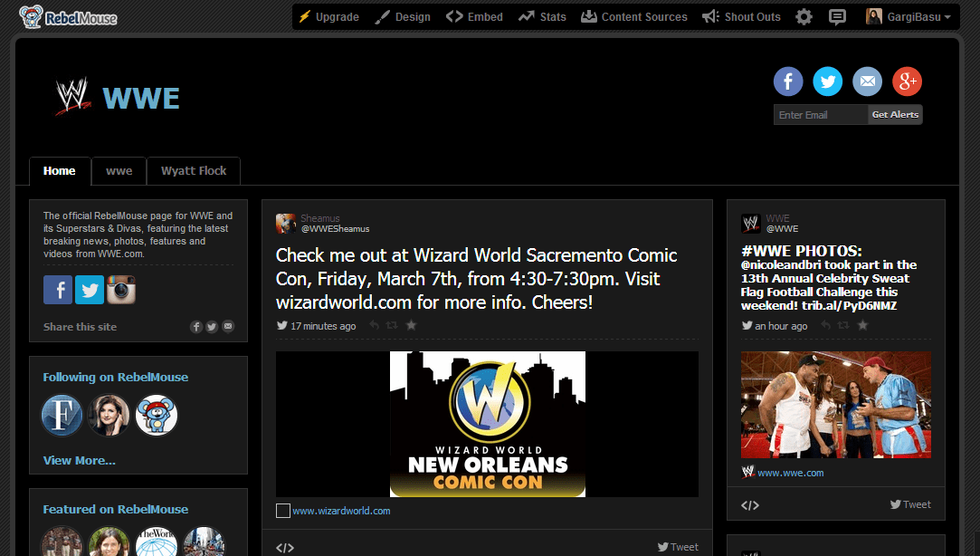Open Shout Outs
Viewport: 980px width, 556px height.
tap(741, 17)
